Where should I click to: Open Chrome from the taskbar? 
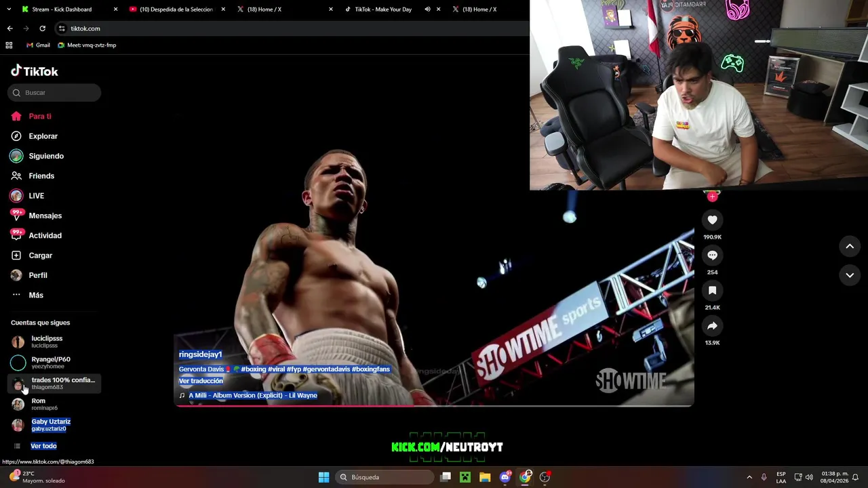point(525,477)
